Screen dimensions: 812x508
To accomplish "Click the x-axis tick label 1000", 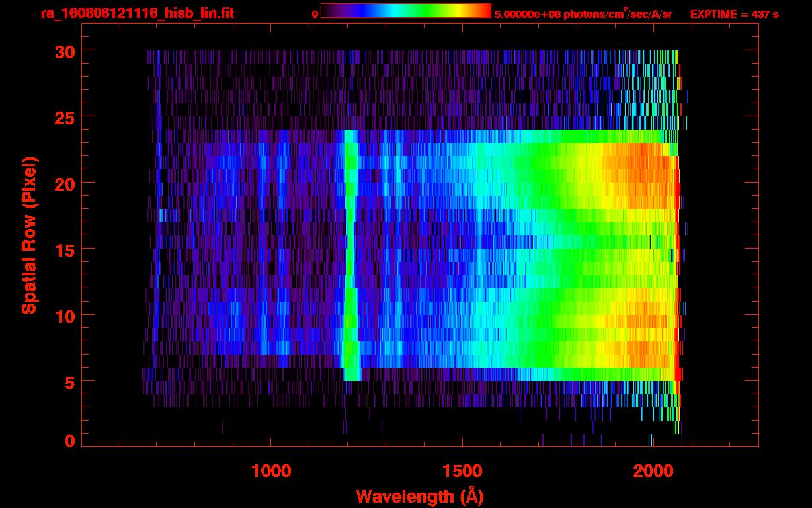I will [x=271, y=470].
